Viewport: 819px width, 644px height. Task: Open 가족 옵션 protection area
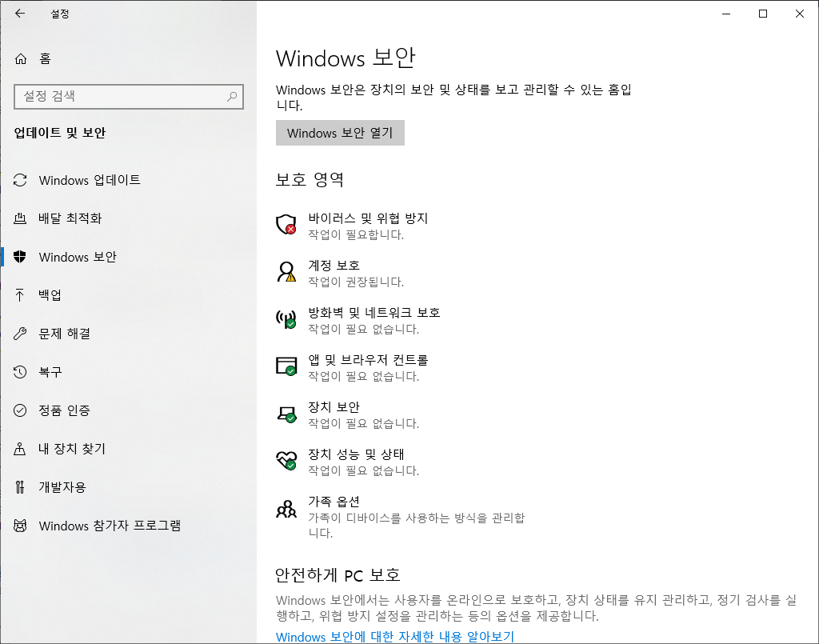point(401,517)
